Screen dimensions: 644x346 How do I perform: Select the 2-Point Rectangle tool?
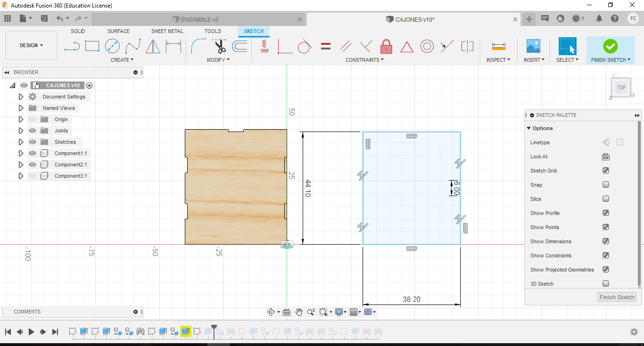(92, 46)
